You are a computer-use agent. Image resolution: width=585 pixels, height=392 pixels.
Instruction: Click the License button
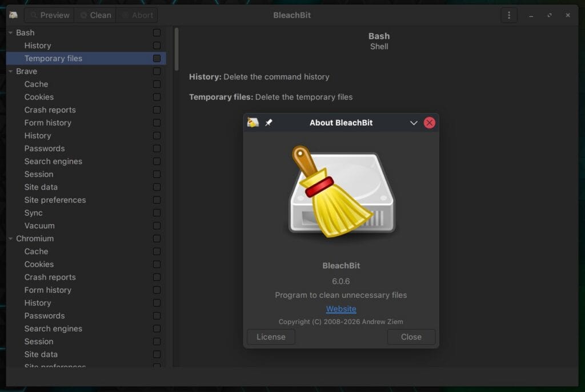[x=271, y=337]
